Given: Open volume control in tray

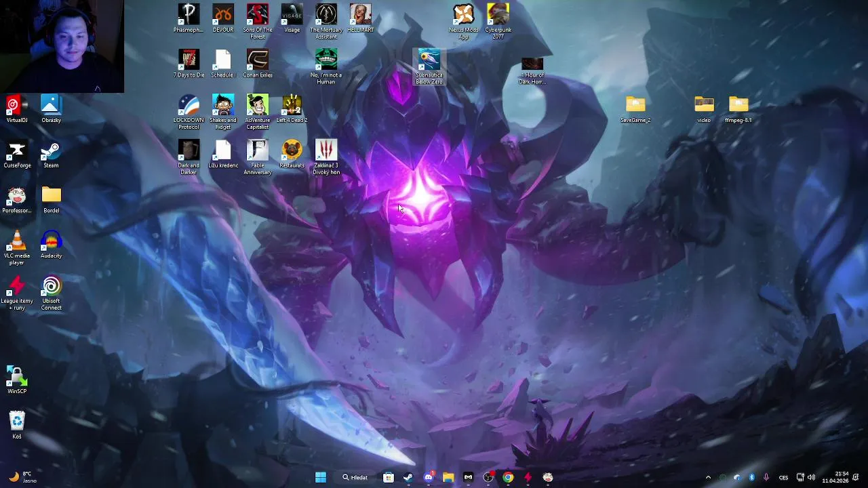Looking at the screenshot, I should 811,477.
